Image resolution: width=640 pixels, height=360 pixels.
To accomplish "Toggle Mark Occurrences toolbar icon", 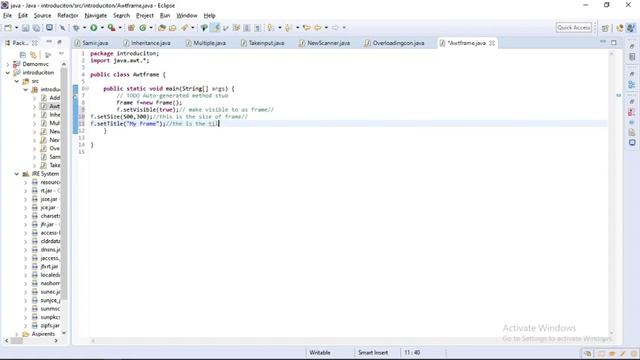I will tap(215, 28).
